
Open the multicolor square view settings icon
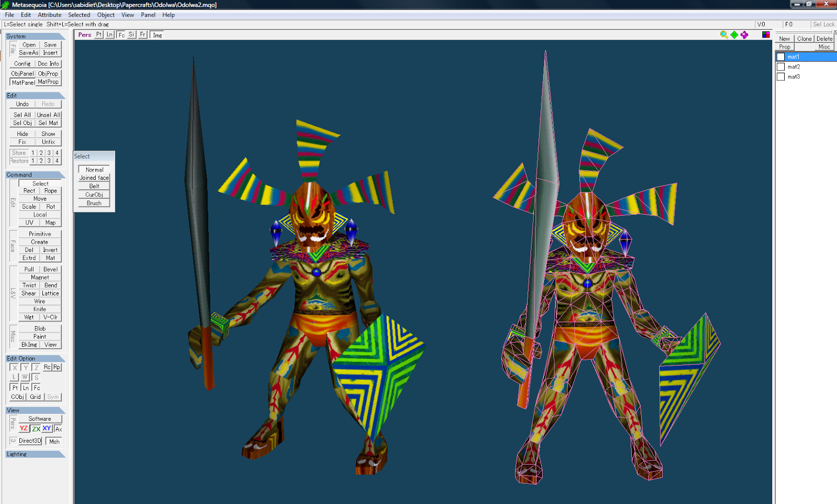(766, 35)
